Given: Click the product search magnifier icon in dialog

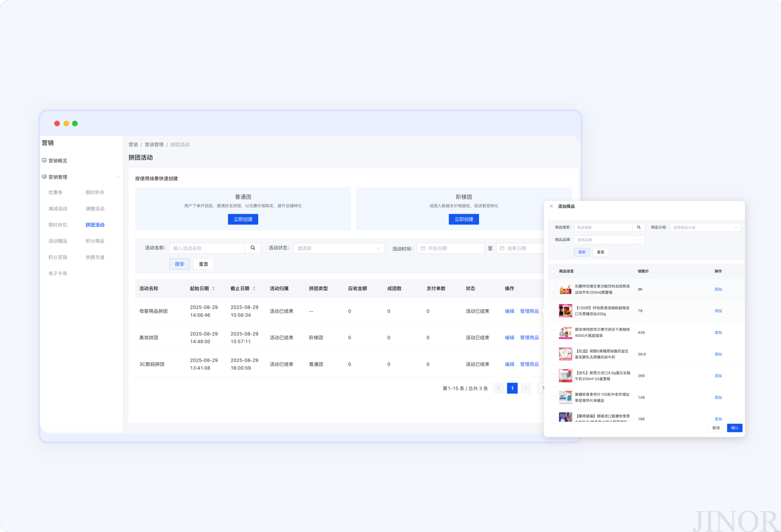Looking at the screenshot, I should pos(638,227).
